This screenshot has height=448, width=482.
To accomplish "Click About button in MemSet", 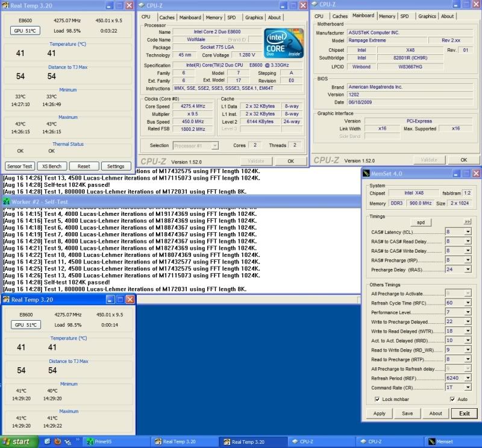I will [x=436, y=413].
